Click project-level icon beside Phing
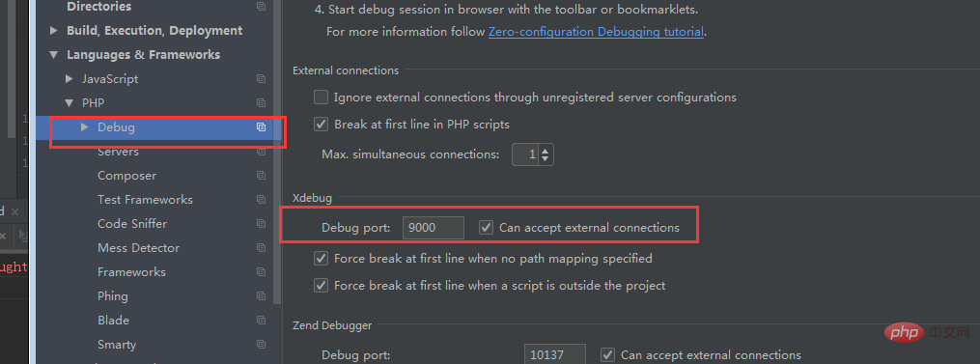The image size is (980, 364). click(262, 295)
